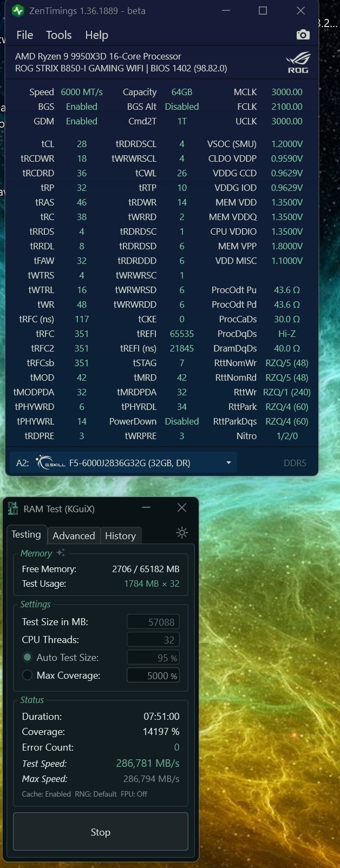Click the Max Coverage percentage field
Viewport: 340px width, 868px height.
click(153, 675)
